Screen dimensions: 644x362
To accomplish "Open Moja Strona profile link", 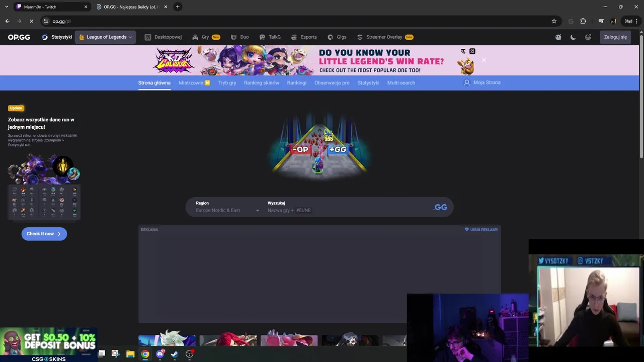I will click(x=482, y=82).
